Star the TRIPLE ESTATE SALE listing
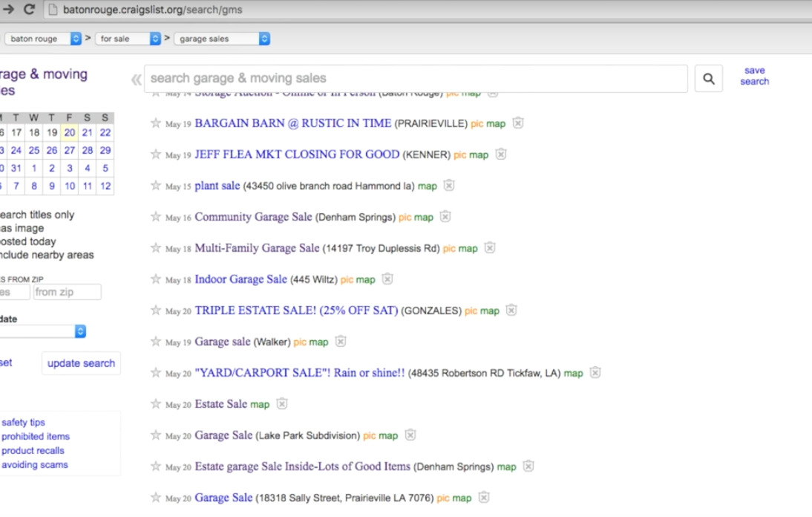The width and height of the screenshot is (812, 517). pos(155,310)
